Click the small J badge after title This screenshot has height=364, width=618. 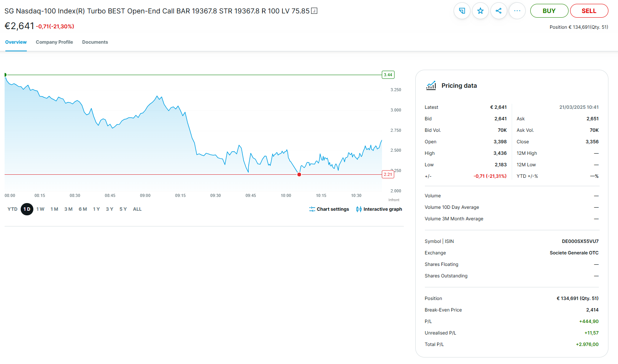(314, 11)
